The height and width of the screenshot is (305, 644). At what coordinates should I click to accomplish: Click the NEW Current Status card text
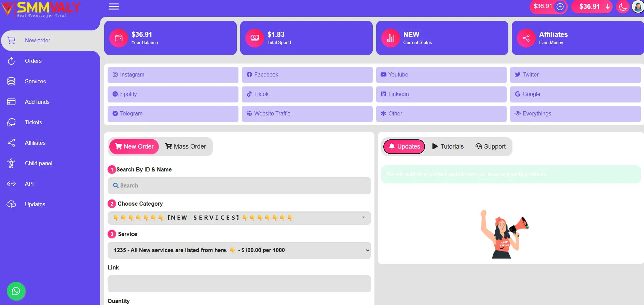(x=417, y=38)
